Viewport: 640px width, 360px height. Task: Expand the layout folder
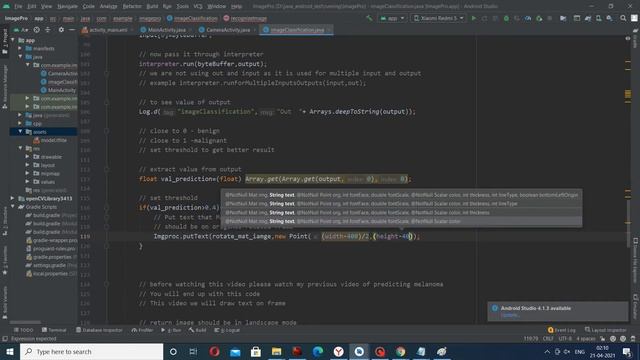click(x=27, y=165)
